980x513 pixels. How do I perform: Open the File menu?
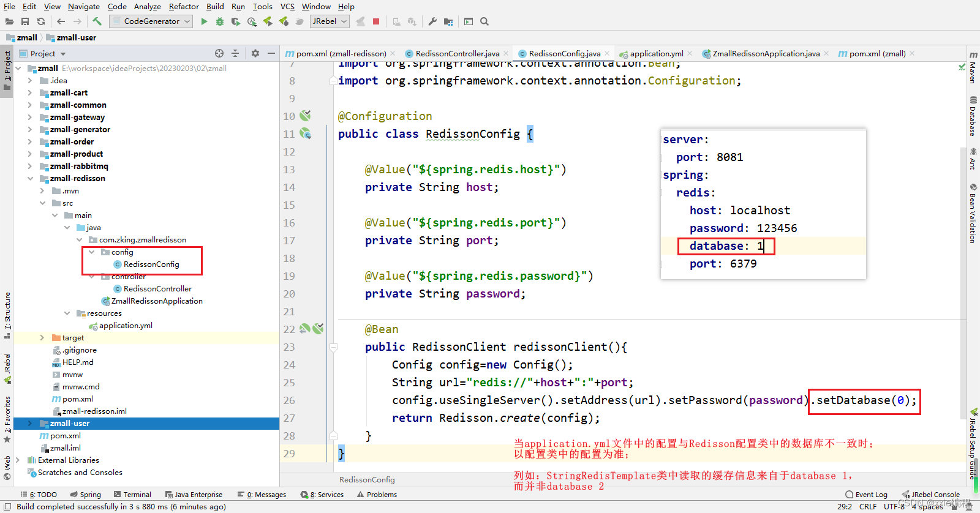click(x=9, y=6)
